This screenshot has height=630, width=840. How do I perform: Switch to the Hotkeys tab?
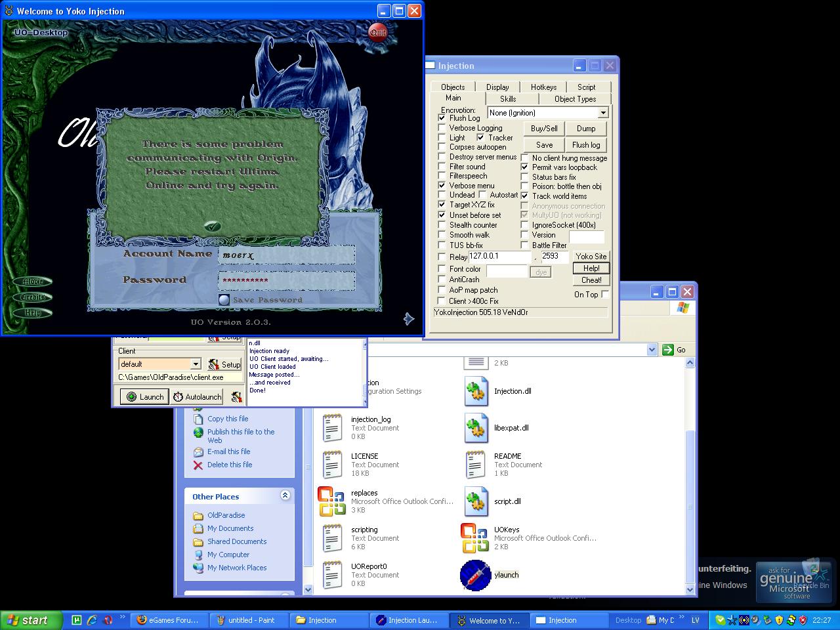click(543, 87)
